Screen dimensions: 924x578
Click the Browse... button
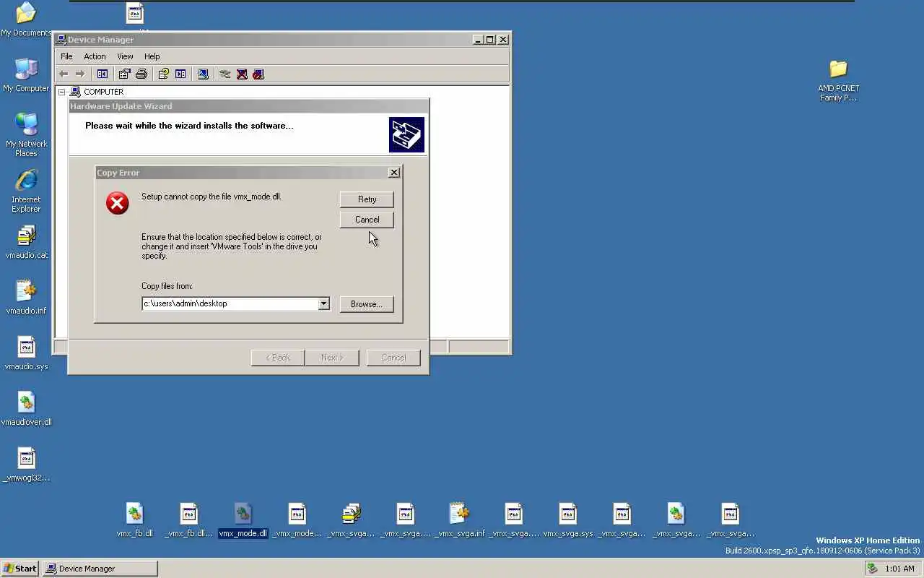[x=367, y=304]
